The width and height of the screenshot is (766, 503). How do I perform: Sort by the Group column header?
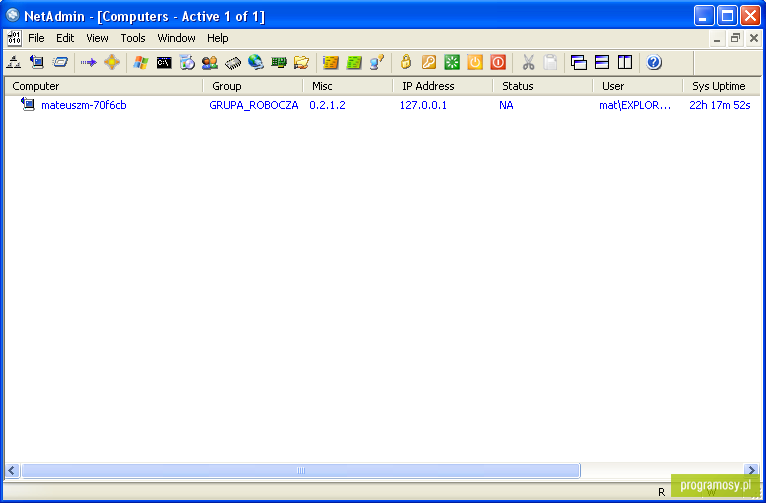[x=253, y=86]
